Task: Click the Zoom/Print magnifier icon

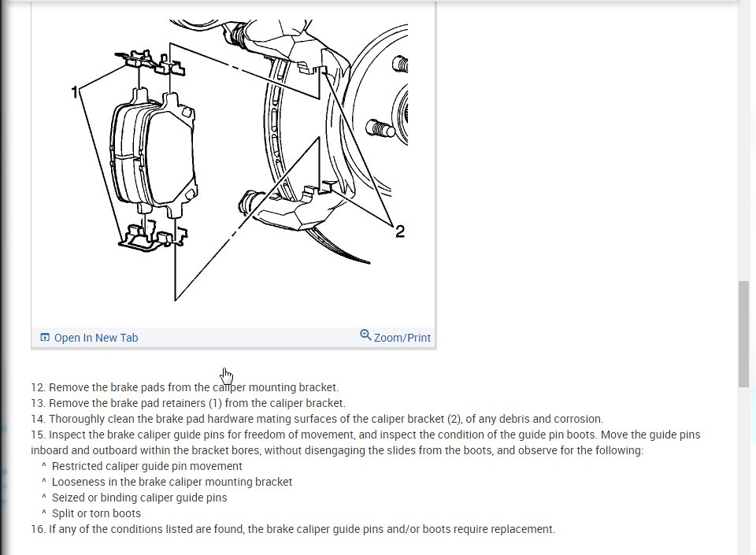Action: (x=365, y=335)
